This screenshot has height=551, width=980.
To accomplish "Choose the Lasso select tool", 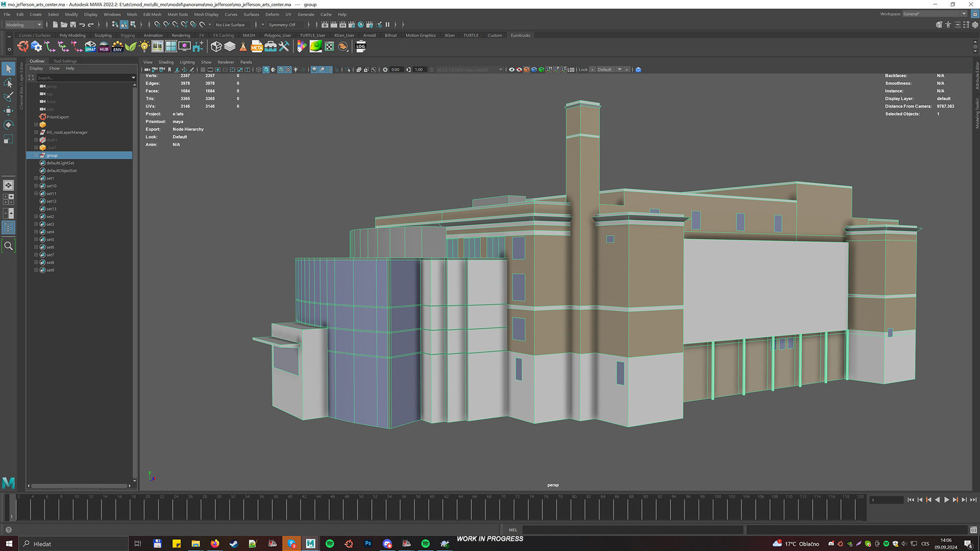I will (x=8, y=83).
